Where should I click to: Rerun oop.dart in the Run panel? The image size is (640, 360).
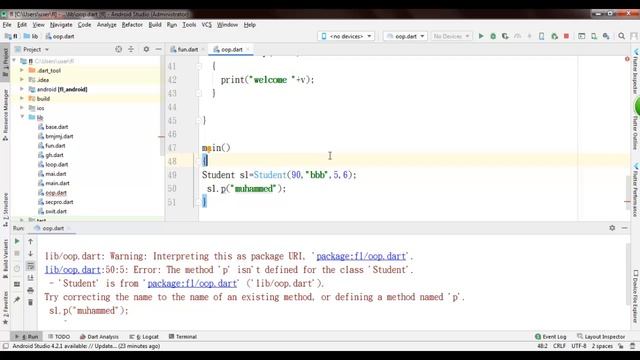(17, 241)
